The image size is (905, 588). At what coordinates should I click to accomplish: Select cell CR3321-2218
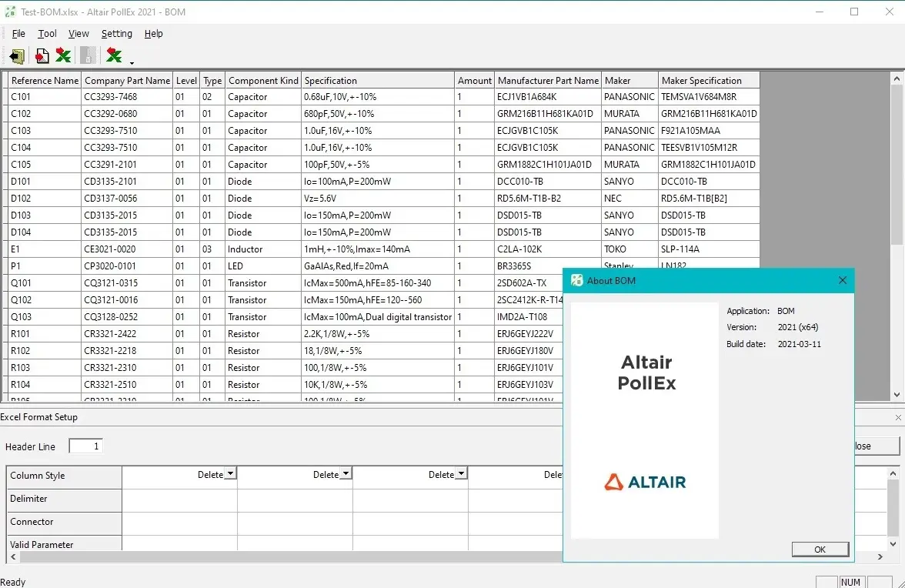(127, 351)
